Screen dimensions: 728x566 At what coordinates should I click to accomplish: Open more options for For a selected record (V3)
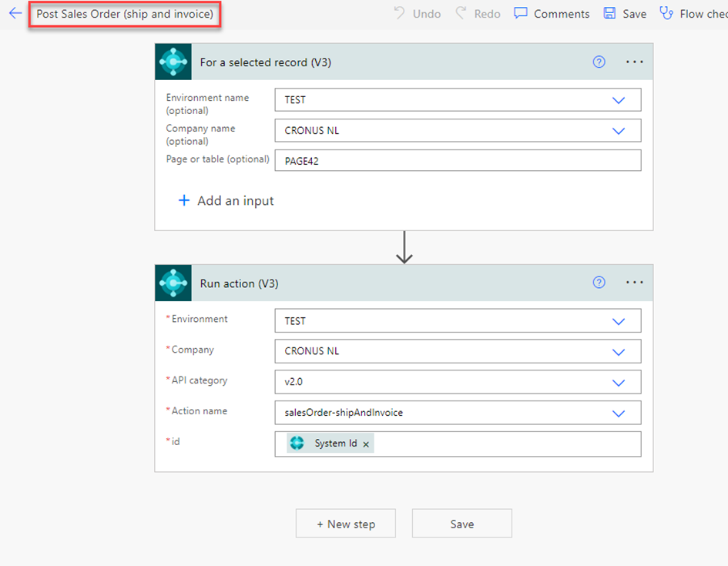click(634, 62)
